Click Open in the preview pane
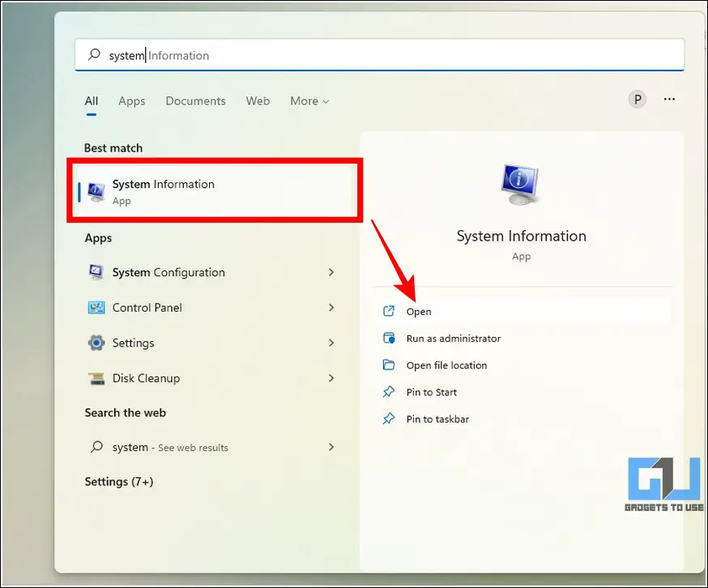 coord(521,311)
